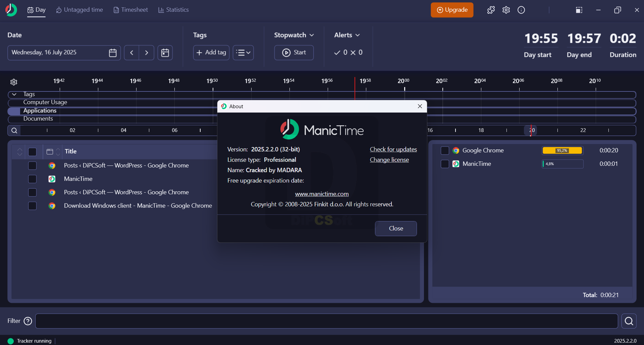Viewport: 644px width, 345px height.
Task: Click inside the Filter input field
Action: click(x=326, y=321)
